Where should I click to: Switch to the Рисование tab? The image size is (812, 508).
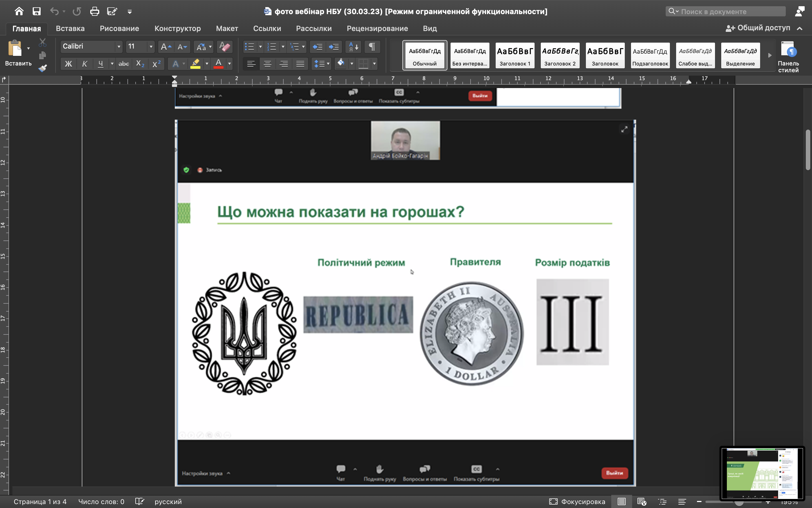tap(120, 29)
